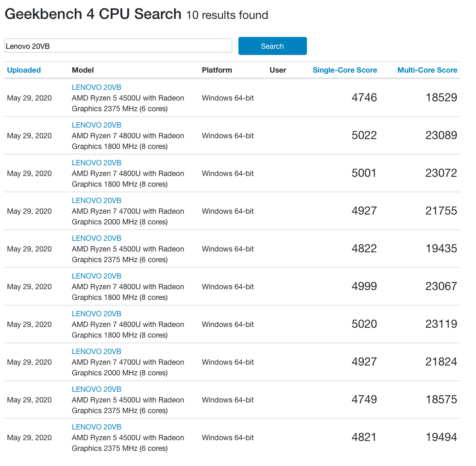The width and height of the screenshot is (476, 466).
Task: Click the multi-core score 21824
Action: pos(442,362)
